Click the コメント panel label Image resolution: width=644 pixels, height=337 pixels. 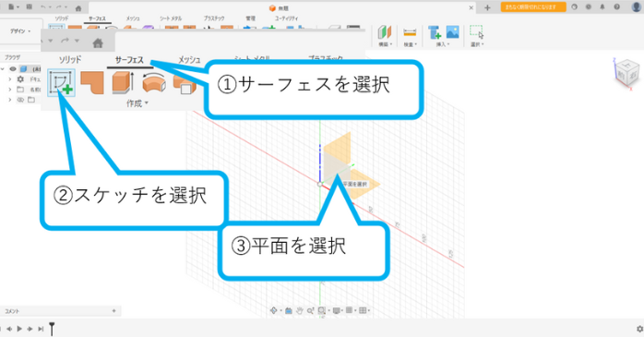point(11,311)
